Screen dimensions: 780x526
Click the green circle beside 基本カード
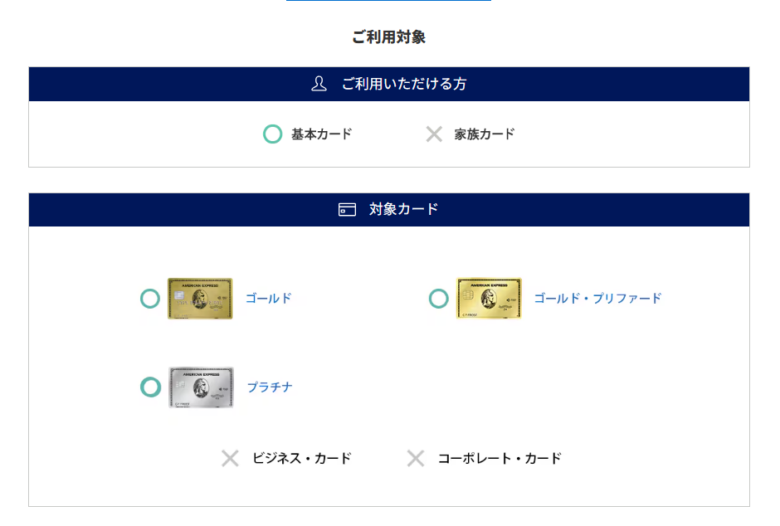[x=273, y=134]
